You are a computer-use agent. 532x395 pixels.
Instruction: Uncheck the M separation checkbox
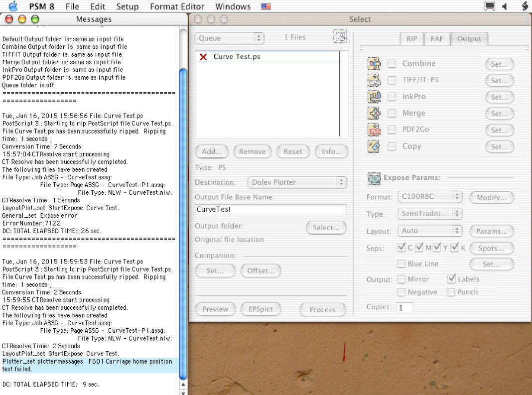419,248
